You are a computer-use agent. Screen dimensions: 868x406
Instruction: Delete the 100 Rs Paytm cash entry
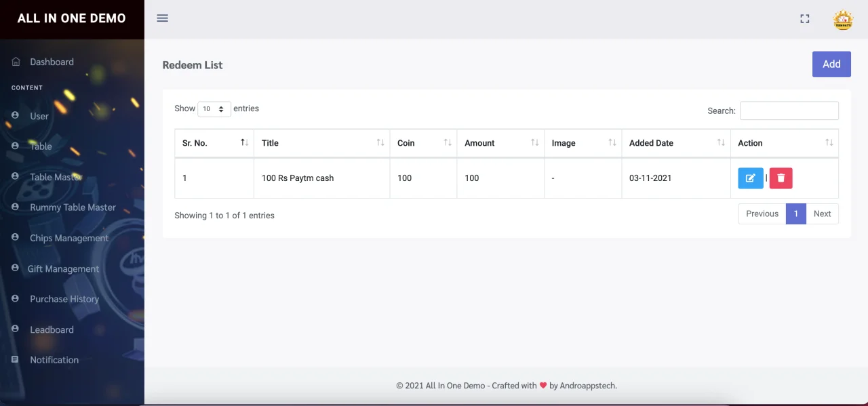click(781, 178)
